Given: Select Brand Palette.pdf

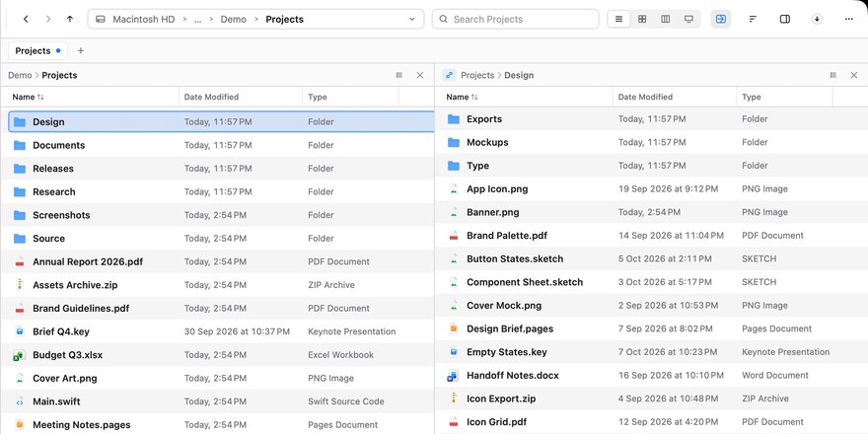Looking at the screenshot, I should pyautogui.click(x=651, y=236).
